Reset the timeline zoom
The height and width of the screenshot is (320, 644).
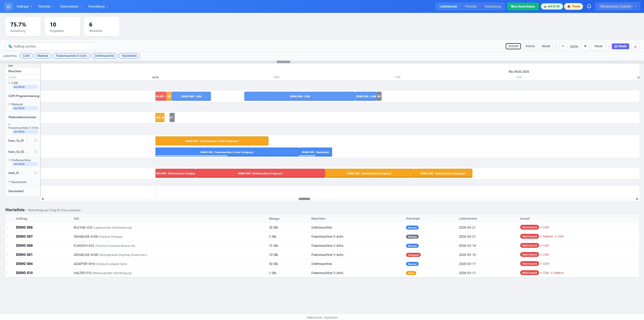(598, 46)
